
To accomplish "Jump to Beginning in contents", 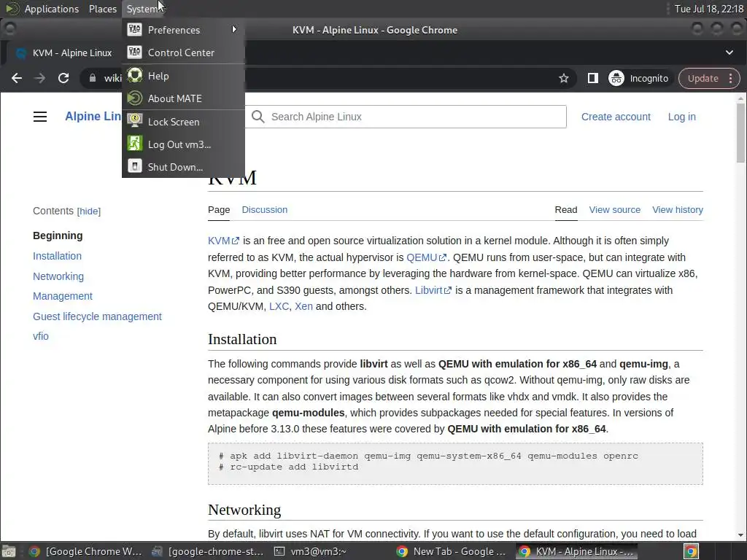I will tap(58, 236).
